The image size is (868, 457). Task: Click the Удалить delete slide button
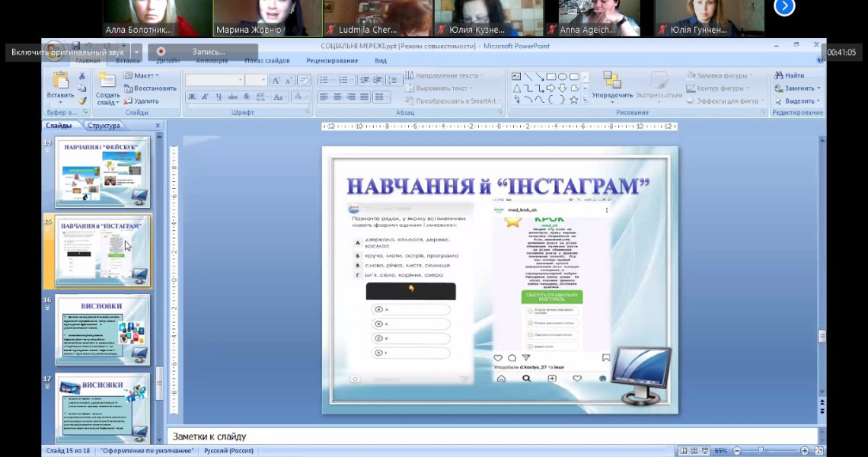point(141,101)
